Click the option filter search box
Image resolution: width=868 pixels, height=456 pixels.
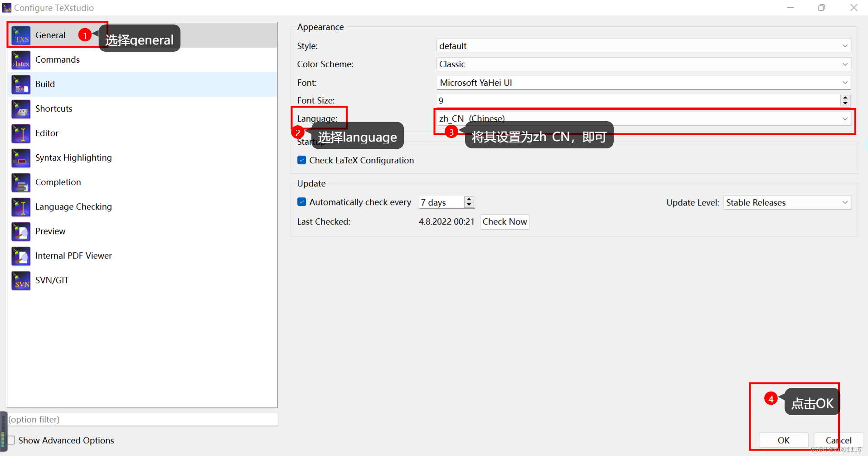click(x=142, y=420)
